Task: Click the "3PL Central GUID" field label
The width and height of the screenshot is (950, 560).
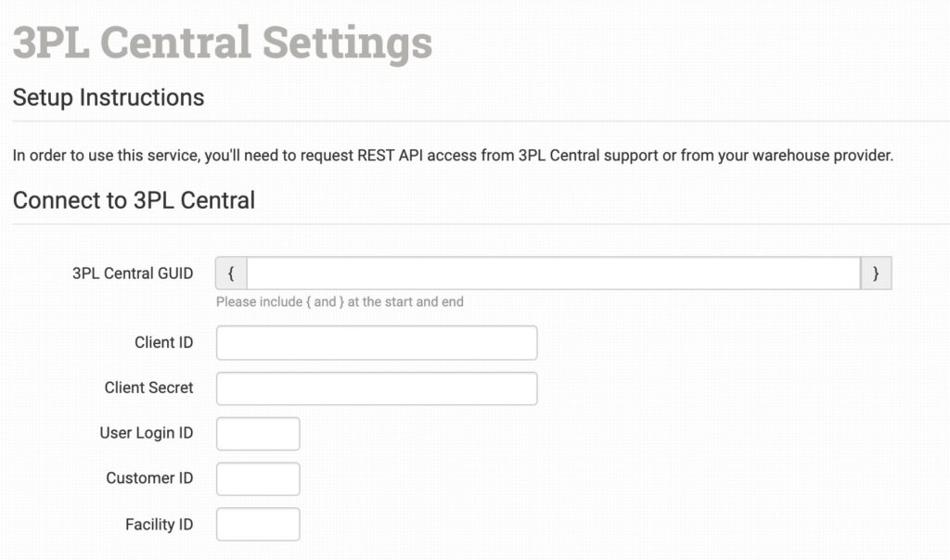Action: 133,274
